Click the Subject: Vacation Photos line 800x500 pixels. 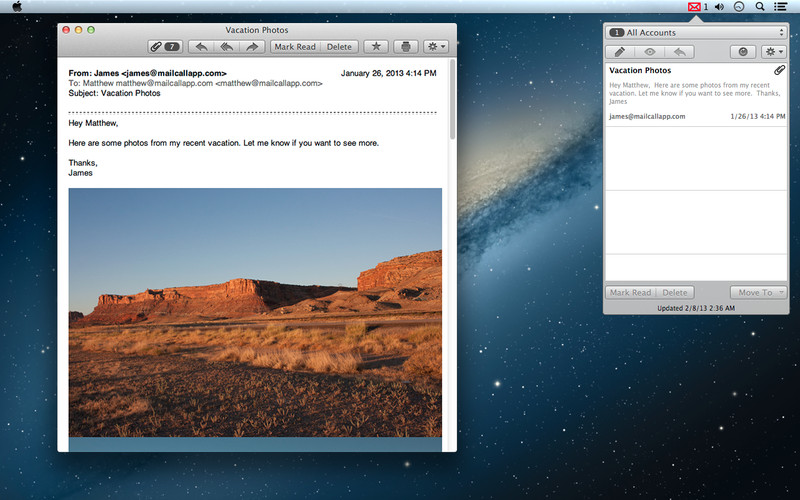[x=114, y=93]
